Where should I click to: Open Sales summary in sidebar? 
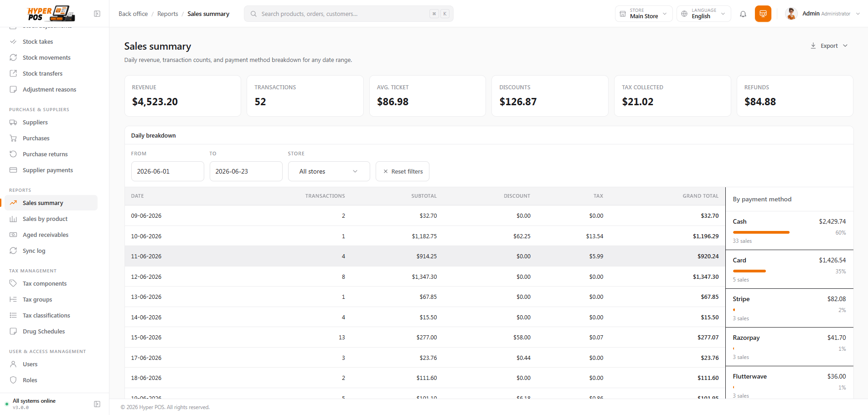[51, 203]
